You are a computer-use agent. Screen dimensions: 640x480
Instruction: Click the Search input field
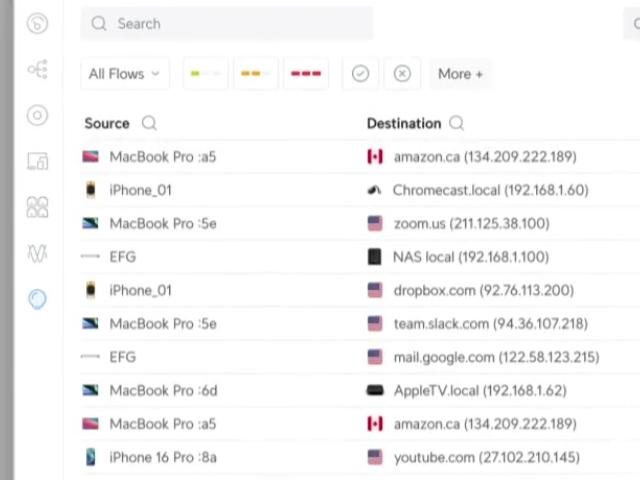click(227, 24)
